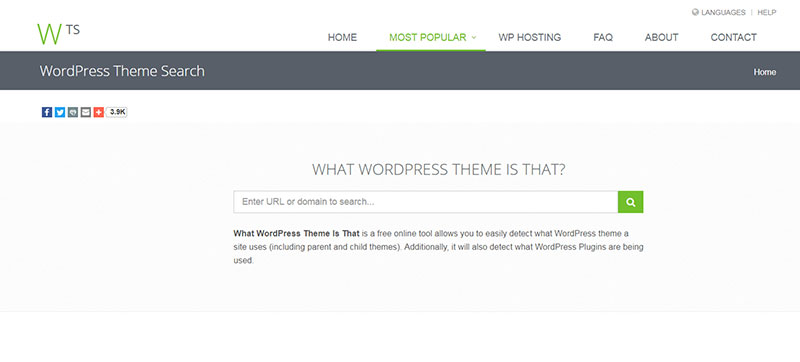Click the Home breadcrumb link
Screen dimensions: 800x362
pos(765,72)
